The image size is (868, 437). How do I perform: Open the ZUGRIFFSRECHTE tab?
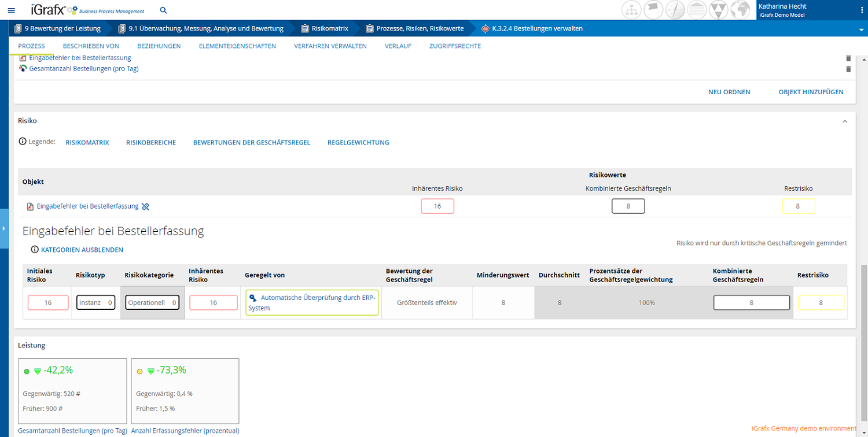tap(455, 46)
